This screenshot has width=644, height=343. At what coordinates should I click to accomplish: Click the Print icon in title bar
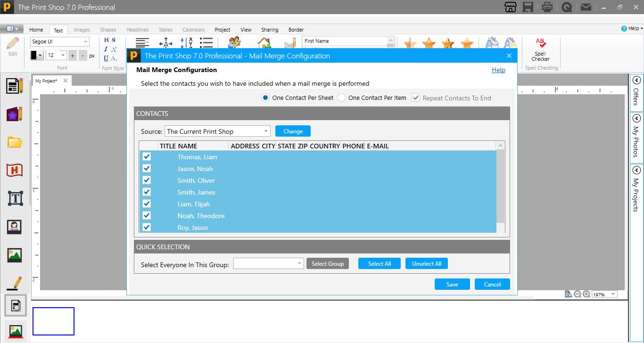point(547,7)
